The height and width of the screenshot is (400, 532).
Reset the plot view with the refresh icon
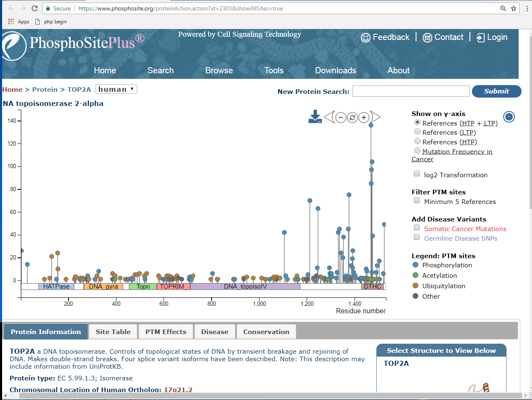[353, 118]
